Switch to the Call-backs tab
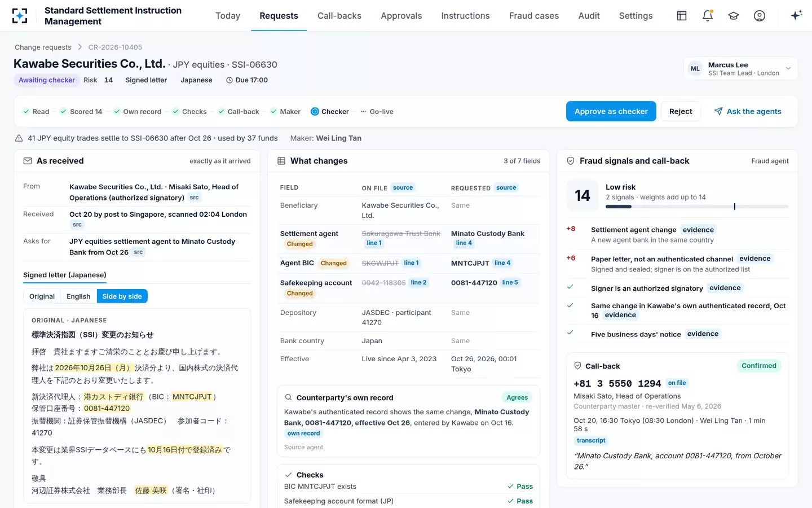812x508 pixels. [x=339, y=16]
